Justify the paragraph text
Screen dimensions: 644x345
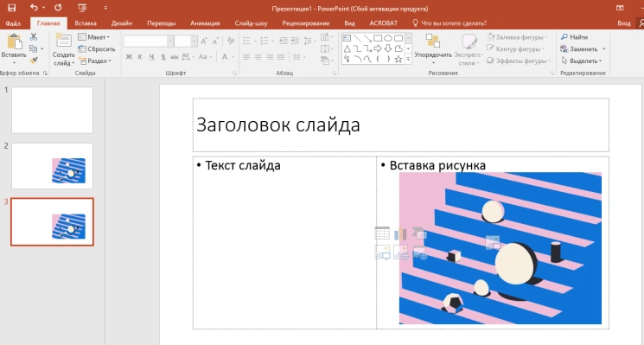[x=281, y=57]
